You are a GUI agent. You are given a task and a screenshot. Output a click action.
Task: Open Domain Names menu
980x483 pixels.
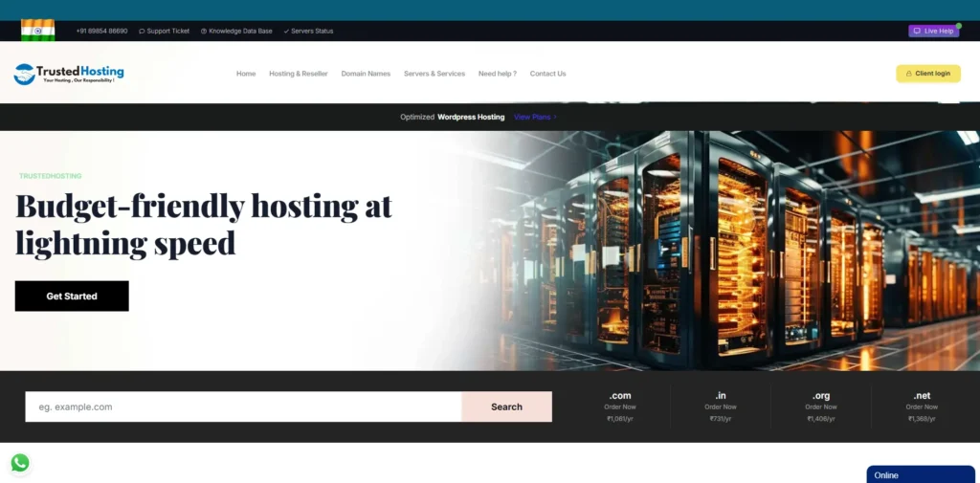(x=366, y=74)
